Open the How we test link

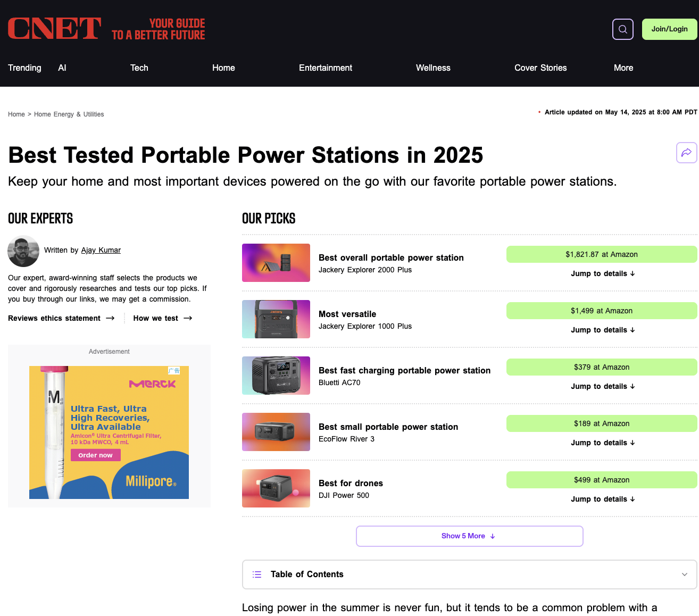pos(163,318)
